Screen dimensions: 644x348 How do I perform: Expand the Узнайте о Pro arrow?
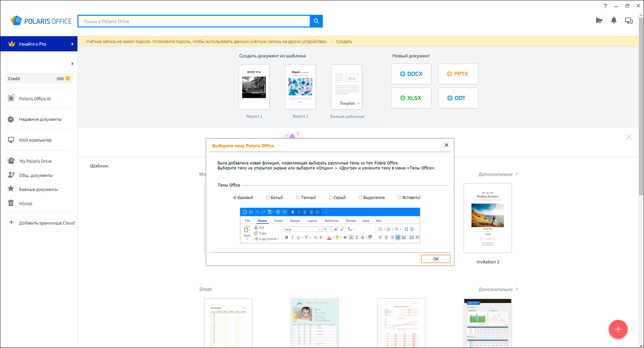pos(72,44)
